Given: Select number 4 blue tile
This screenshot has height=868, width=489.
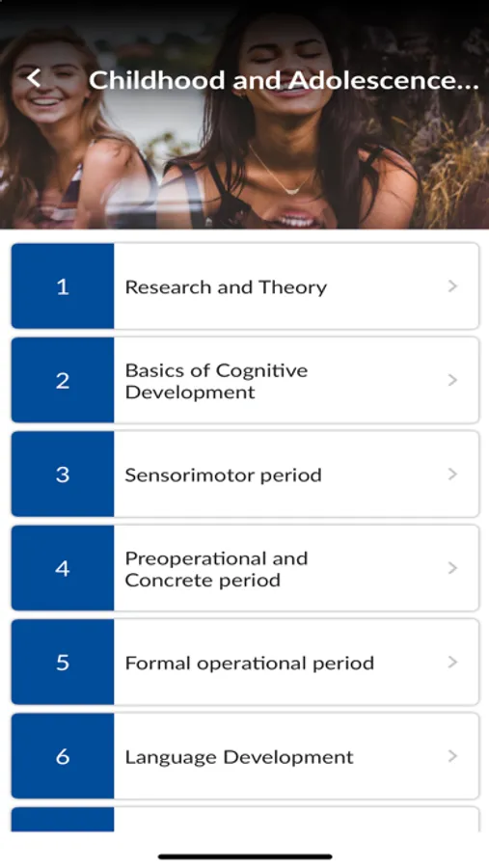Looking at the screenshot, I should coord(63,568).
